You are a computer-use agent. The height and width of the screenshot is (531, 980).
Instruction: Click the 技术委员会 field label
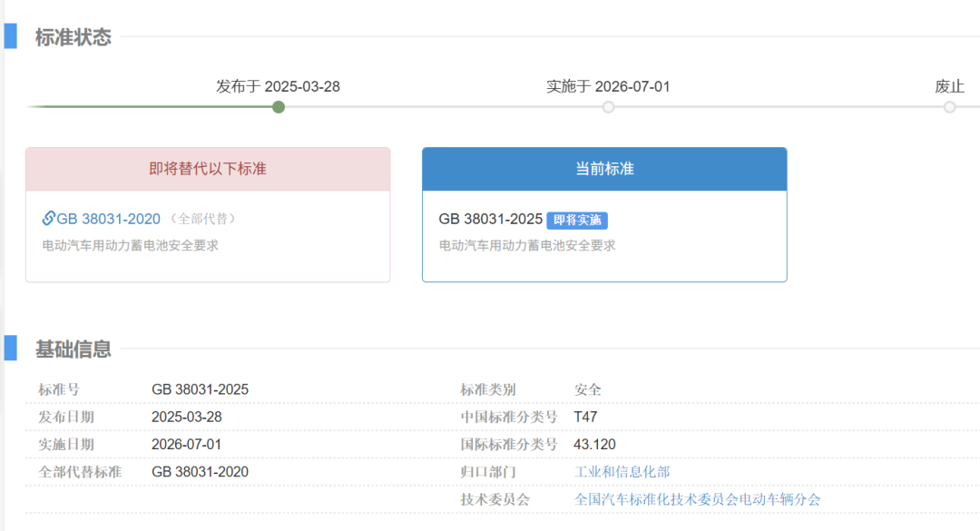(x=495, y=500)
